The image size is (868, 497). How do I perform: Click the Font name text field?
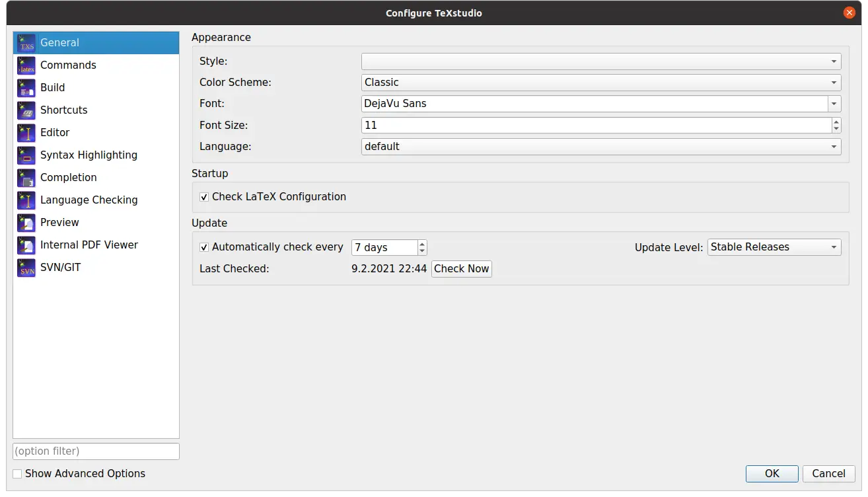coord(595,104)
